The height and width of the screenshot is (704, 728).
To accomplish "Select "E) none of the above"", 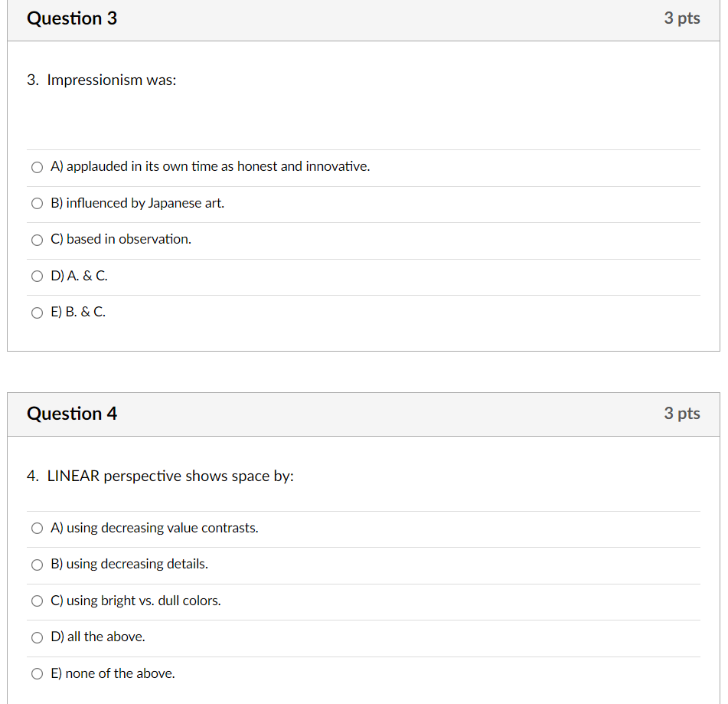I will [x=37, y=673].
